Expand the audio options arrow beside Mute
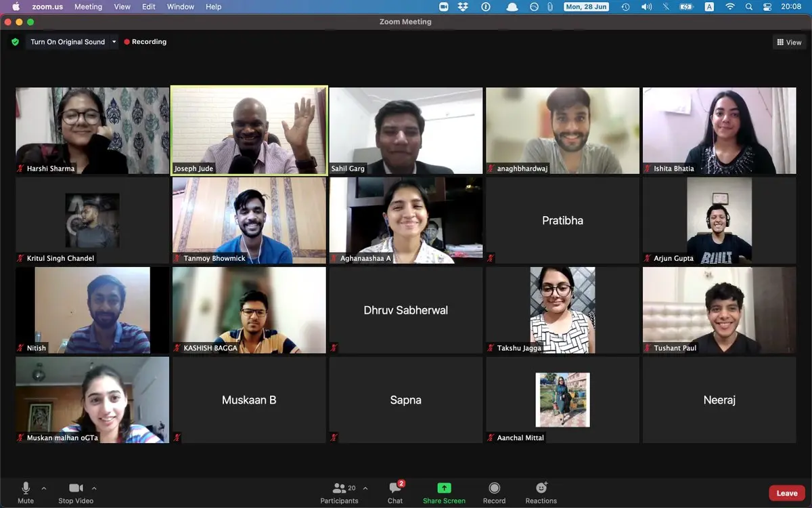812x508 pixels. [44, 488]
